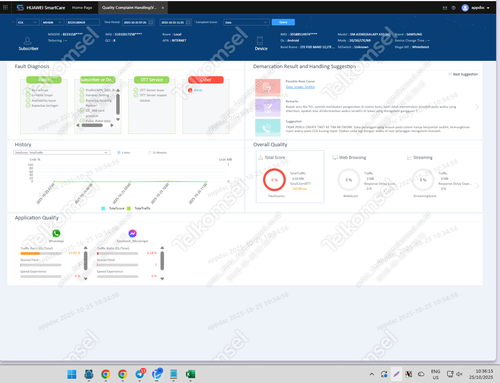Click the Messenger Traffic Ratio progress bar

(117, 253)
